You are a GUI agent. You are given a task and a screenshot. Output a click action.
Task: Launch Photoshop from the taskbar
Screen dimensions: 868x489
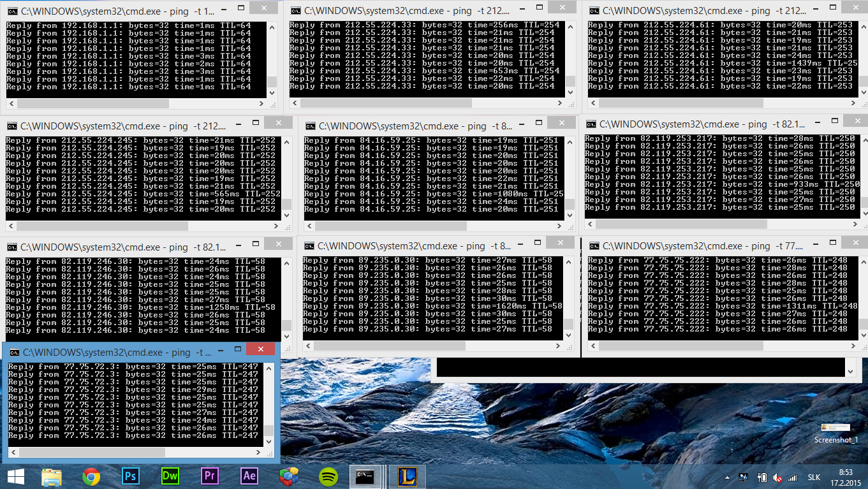click(131, 476)
